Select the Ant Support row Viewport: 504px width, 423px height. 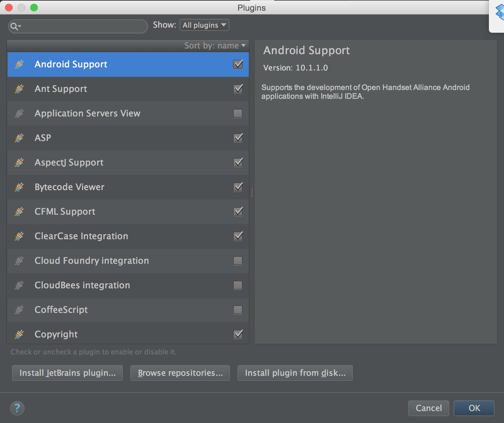coord(128,89)
